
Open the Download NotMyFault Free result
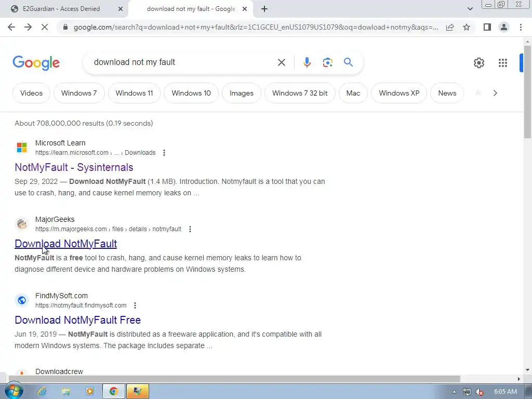pos(78,320)
